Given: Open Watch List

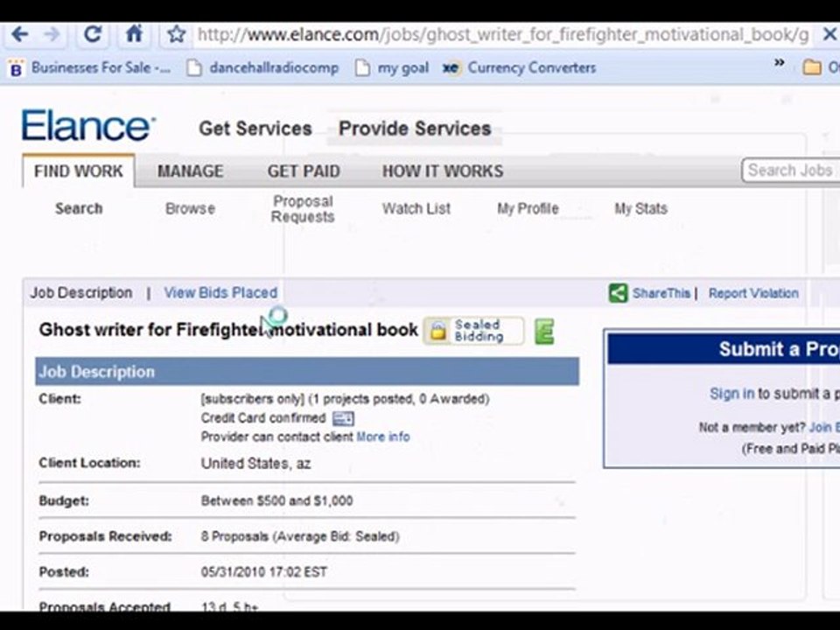Looking at the screenshot, I should pos(416,208).
